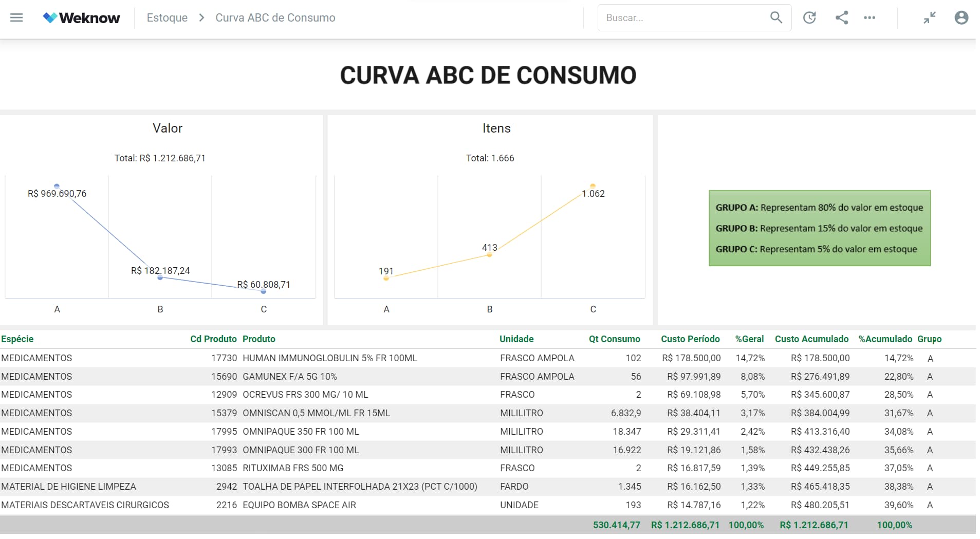Click the Itens chart title
980x539 pixels.
(x=496, y=128)
